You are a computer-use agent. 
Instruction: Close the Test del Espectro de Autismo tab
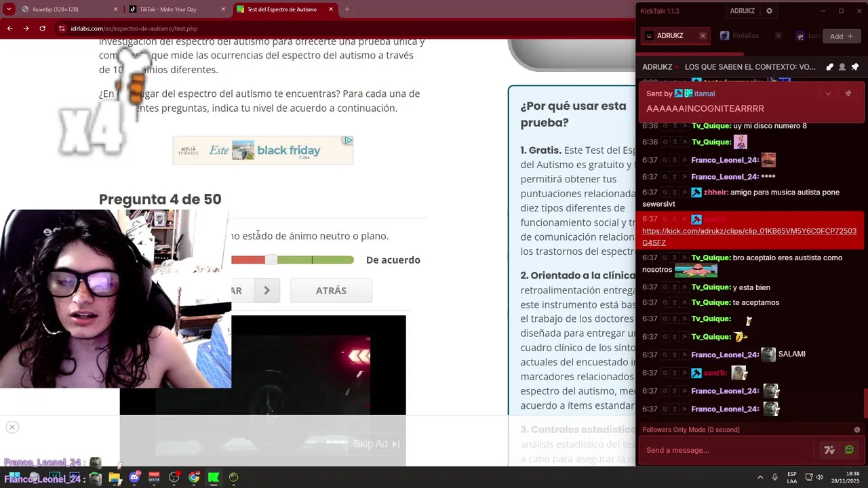(331, 9)
